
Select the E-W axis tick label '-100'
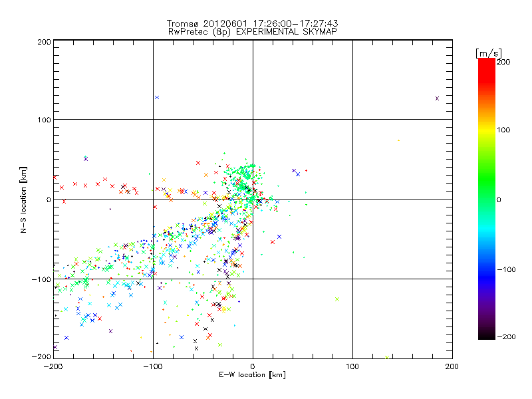[153, 367]
